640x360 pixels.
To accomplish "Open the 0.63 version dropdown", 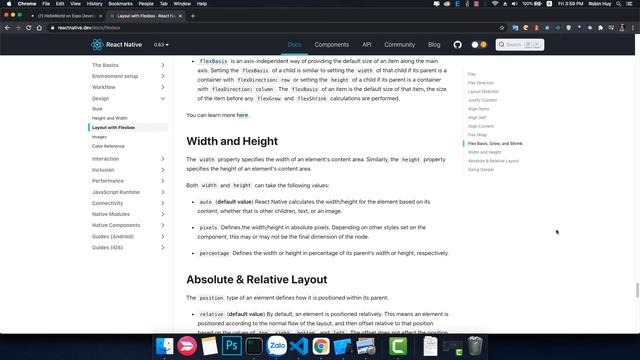I will click(x=161, y=44).
